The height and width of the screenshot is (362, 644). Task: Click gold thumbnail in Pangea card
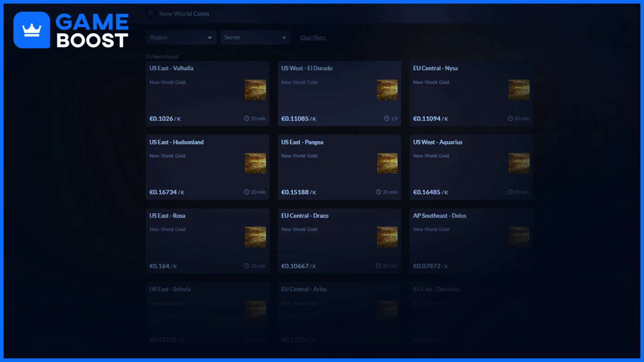coord(387,163)
